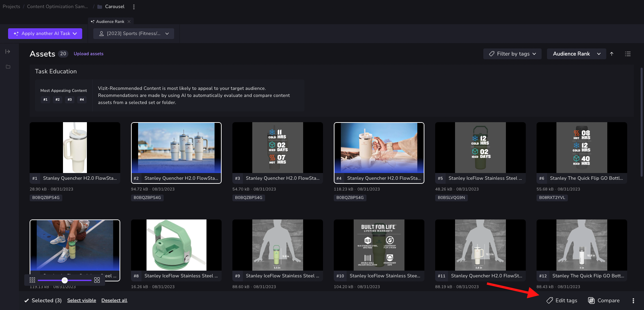
Task: Set thumbnails to smallest grid size
Action: point(32,280)
